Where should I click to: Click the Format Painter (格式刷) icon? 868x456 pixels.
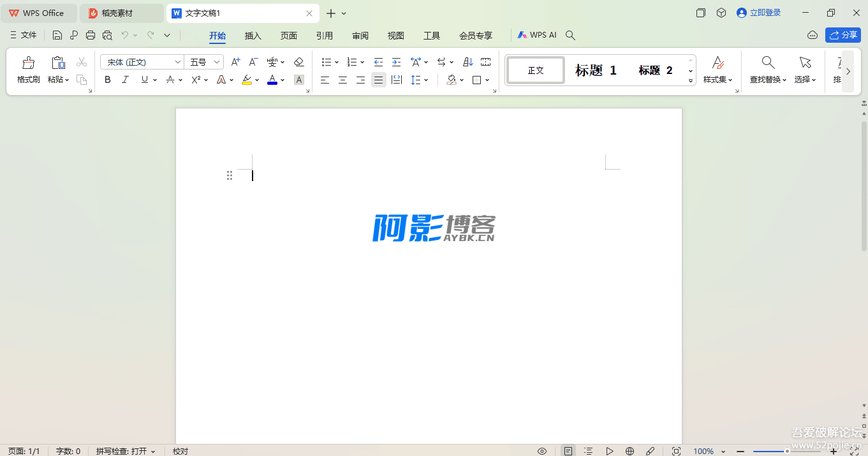pyautogui.click(x=28, y=70)
